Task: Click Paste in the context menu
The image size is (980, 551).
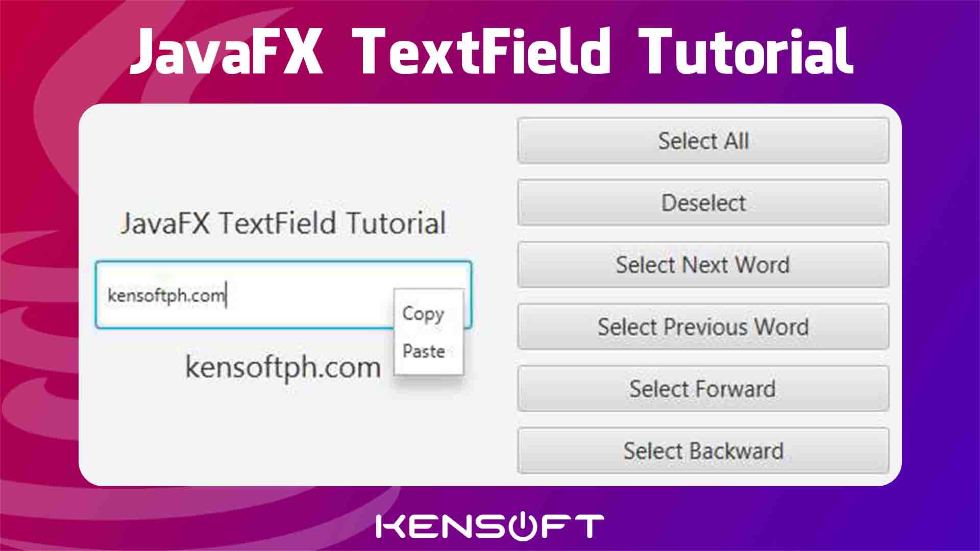Action: click(x=423, y=351)
